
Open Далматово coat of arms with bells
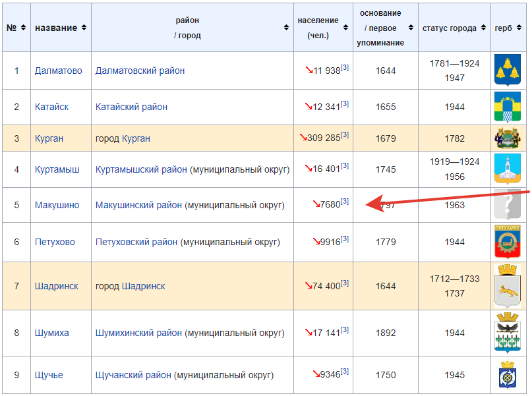[508, 69]
